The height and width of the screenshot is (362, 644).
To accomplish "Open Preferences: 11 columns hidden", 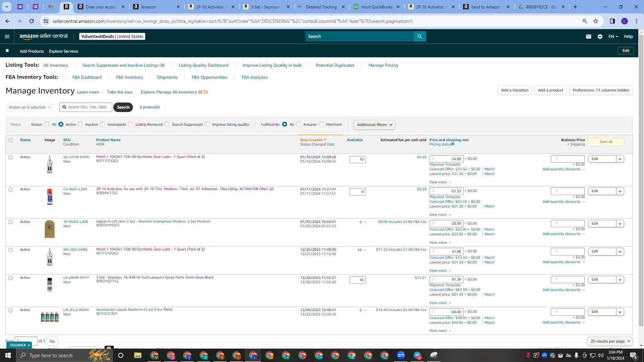I will 601,90.
